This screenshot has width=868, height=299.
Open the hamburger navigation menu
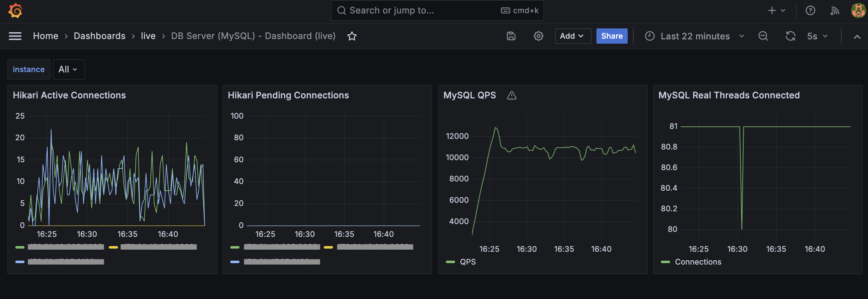[x=15, y=36]
